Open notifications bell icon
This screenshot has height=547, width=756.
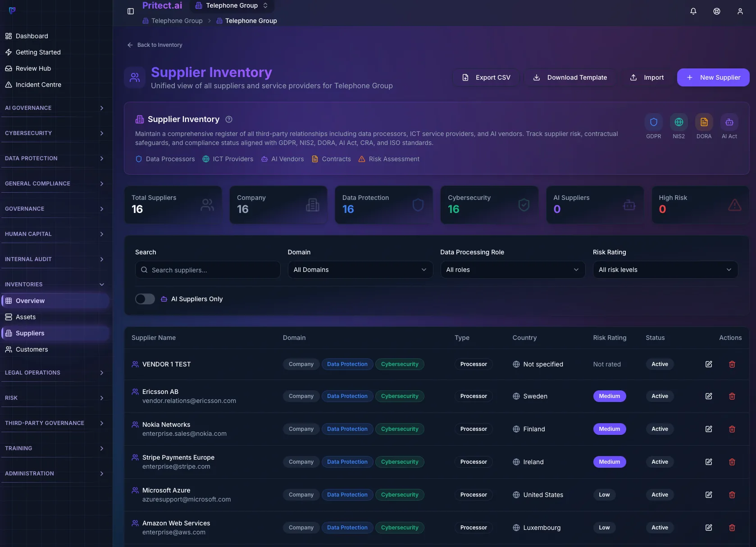[693, 11]
